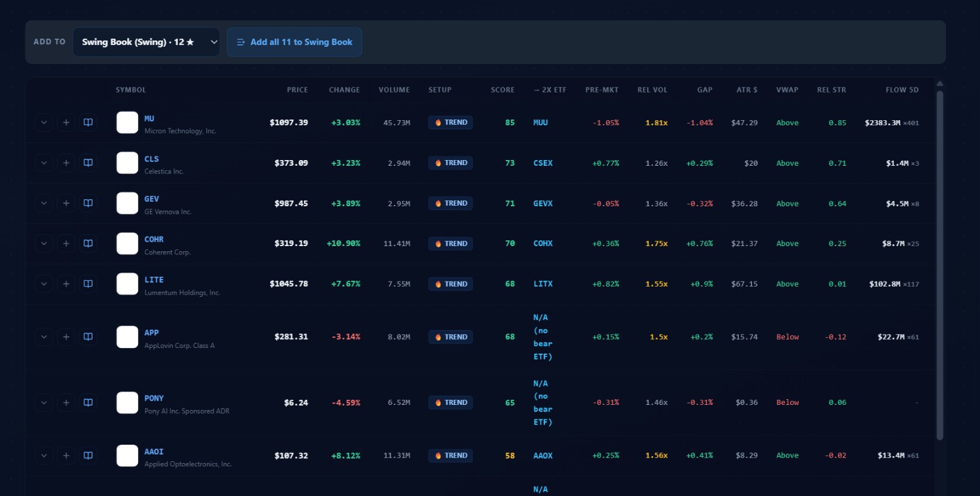980x496 pixels.
Task: Click the CHANGE column header
Action: pyautogui.click(x=344, y=90)
